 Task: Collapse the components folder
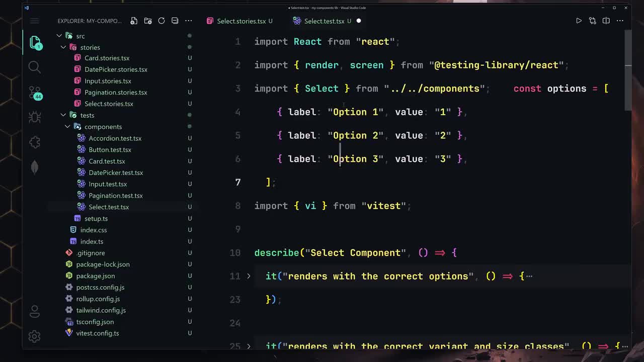click(x=67, y=127)
